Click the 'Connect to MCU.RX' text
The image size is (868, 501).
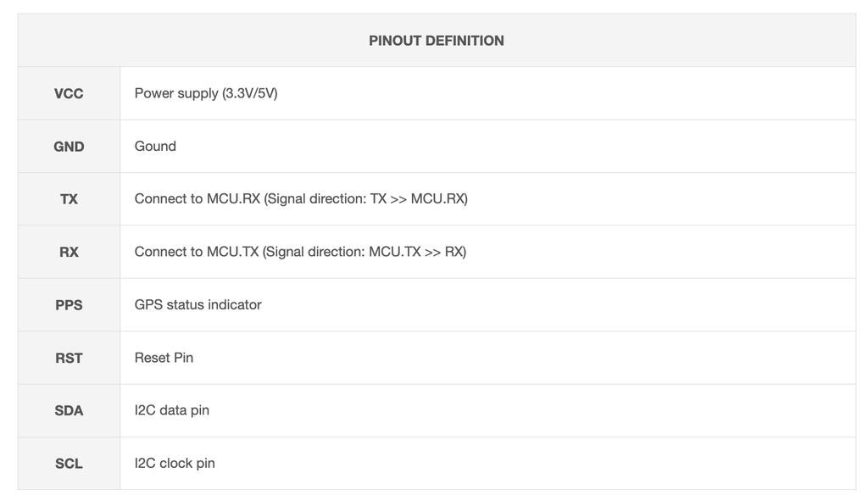tap(197, 199)
